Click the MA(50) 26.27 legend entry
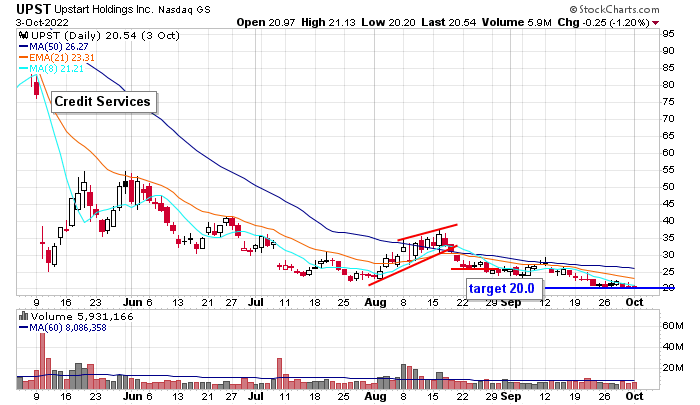Viewport: 700px width, 405px height. pos(54,46)
